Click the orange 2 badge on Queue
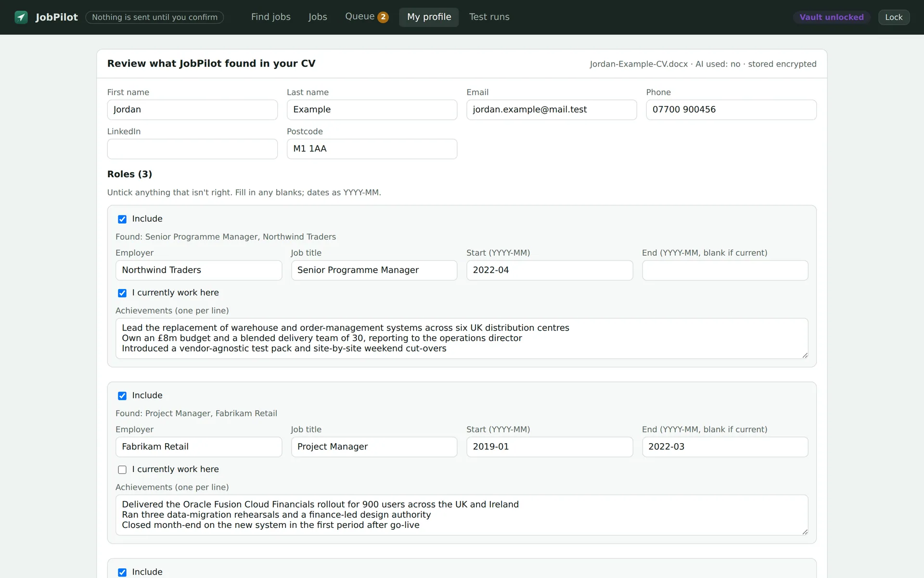The image size is (924, 578). [383, 17]
